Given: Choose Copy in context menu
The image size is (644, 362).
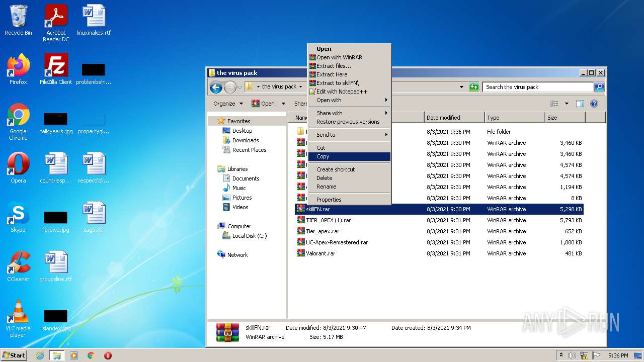Looking at the screenshot, I should point(349,156).
